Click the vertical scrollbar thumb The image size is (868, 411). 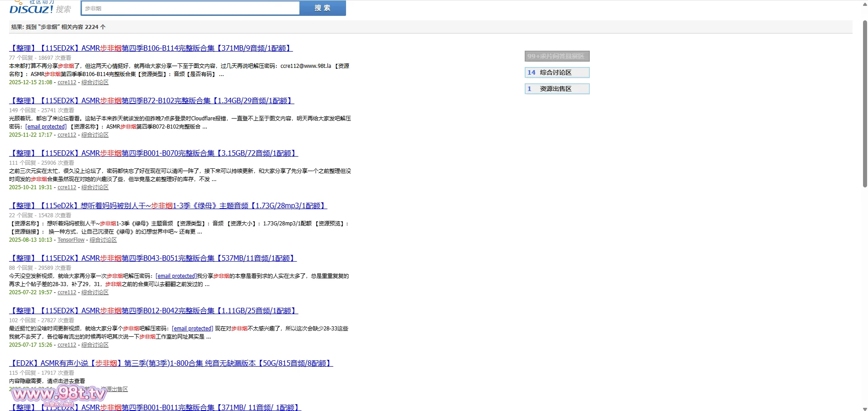click(864, 104)
